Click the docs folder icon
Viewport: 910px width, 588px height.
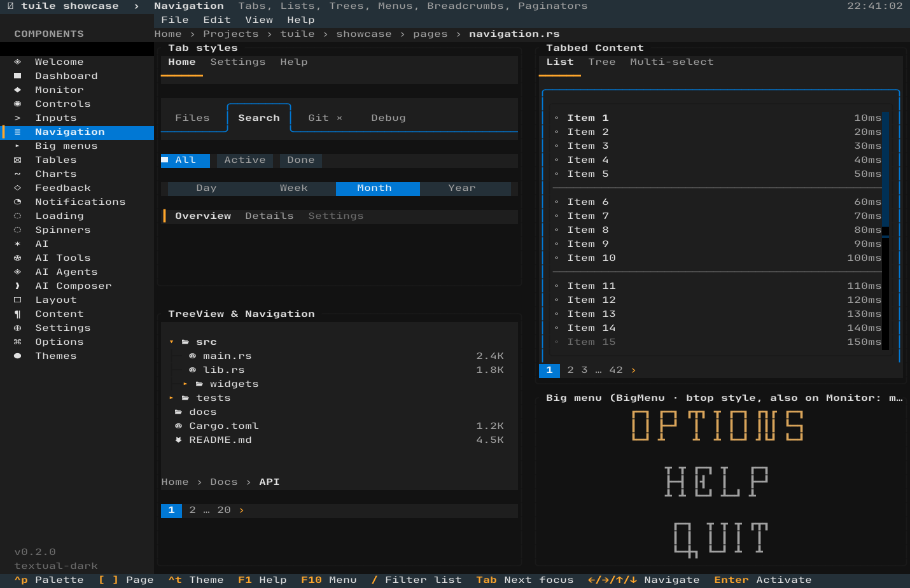tap(178, 412)
